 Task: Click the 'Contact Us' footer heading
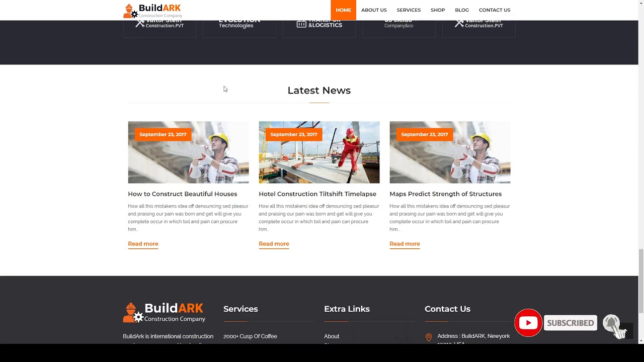447,309
